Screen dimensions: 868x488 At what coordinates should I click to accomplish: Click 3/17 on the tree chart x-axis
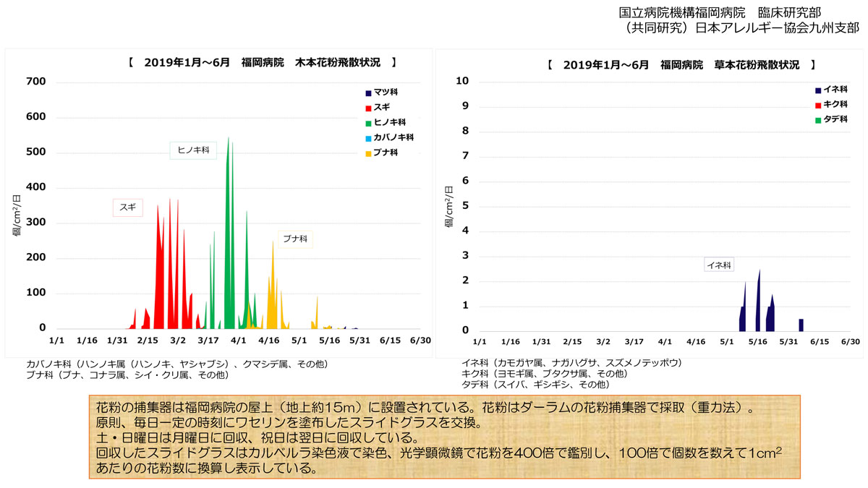click(208, 340)
